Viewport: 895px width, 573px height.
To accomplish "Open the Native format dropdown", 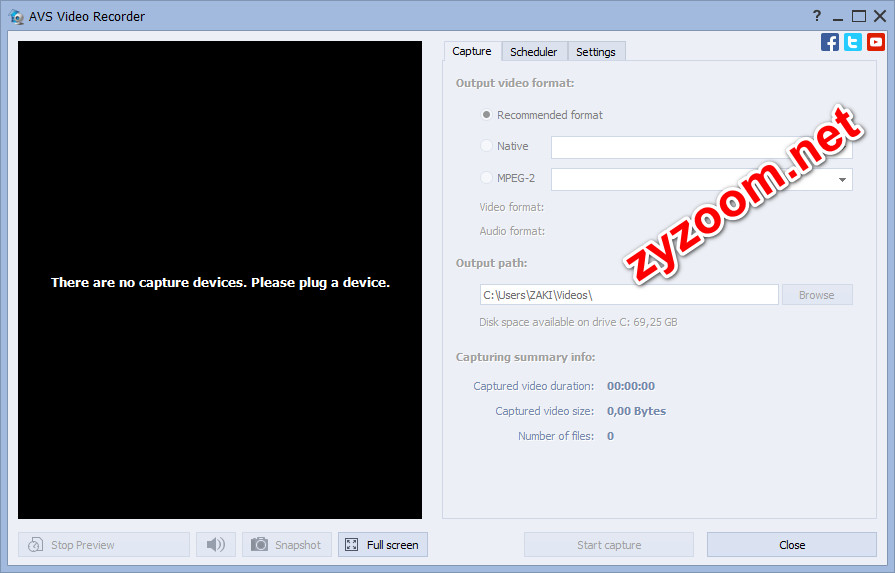I will point(702,147).
